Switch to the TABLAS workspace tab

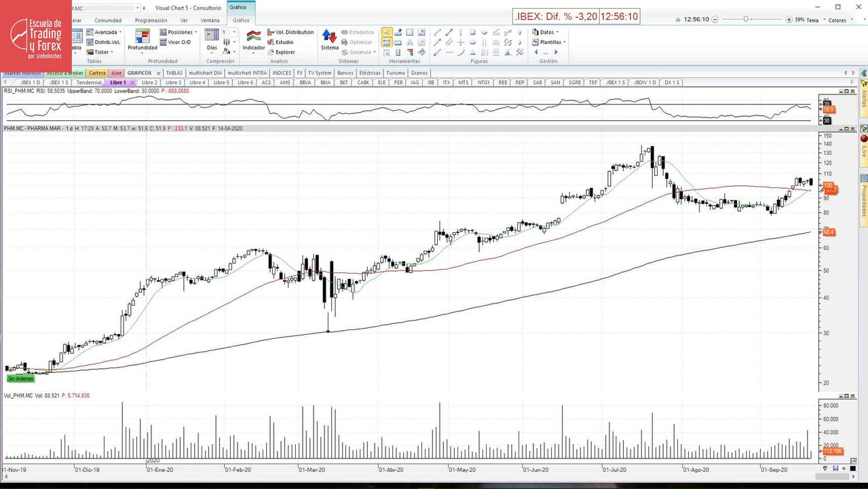point(174,73)
